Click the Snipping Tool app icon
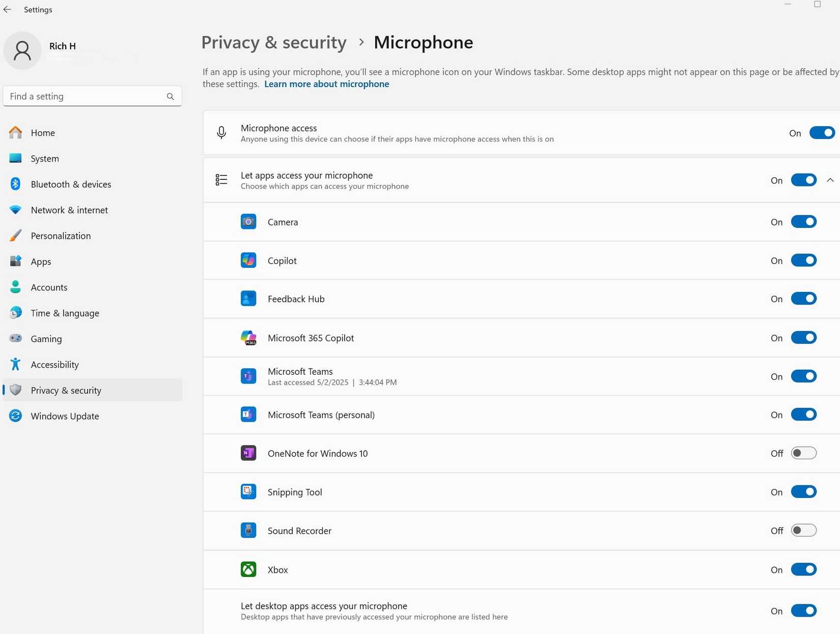 coord(248,491)
